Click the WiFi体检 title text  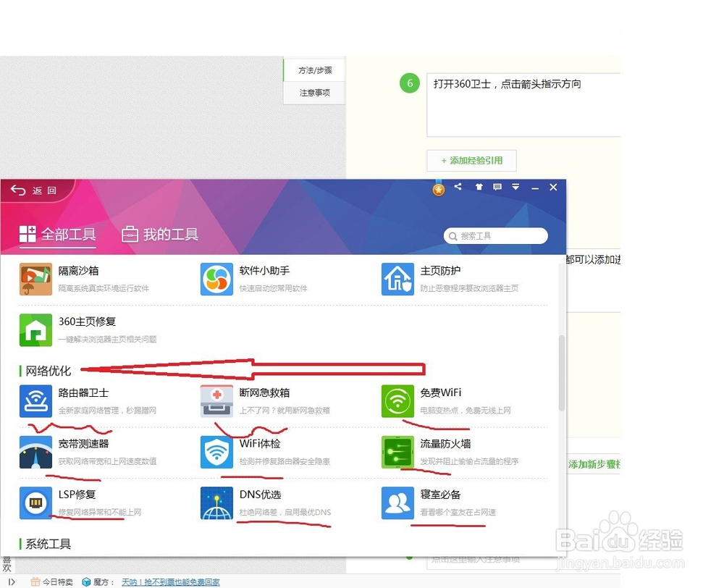260,444
